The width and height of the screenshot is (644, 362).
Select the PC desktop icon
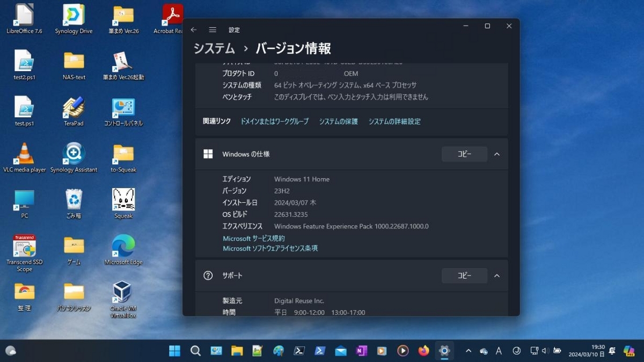pyautogui.click(x=24, y=204)
